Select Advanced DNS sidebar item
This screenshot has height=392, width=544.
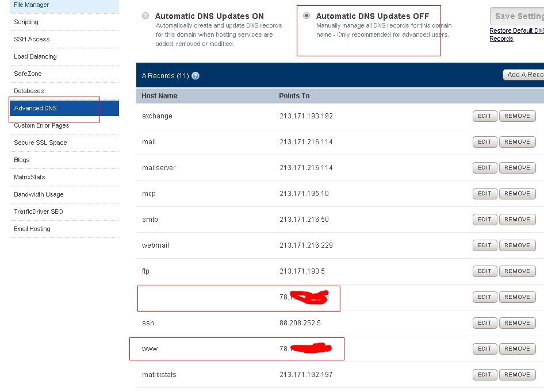(64, 108)
